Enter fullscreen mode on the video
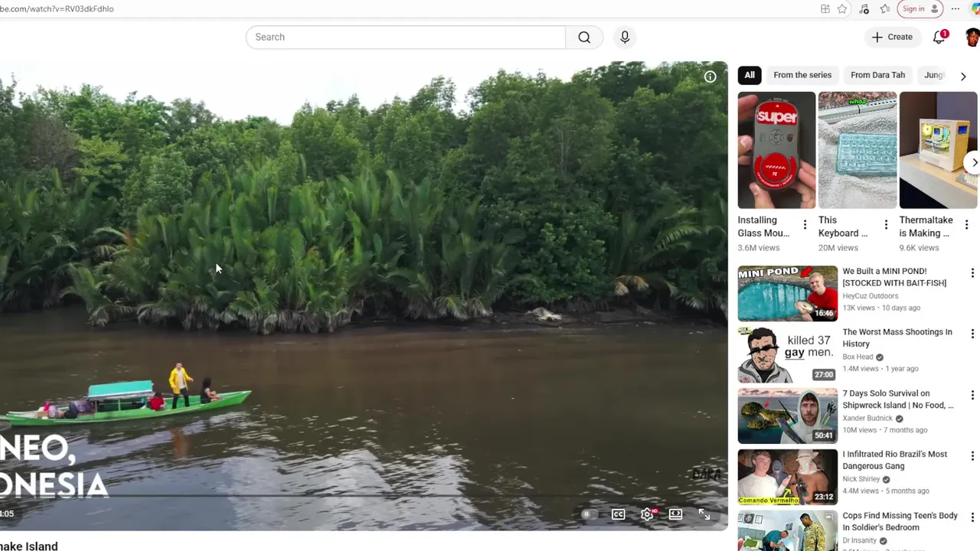 (x=704, y=514)
